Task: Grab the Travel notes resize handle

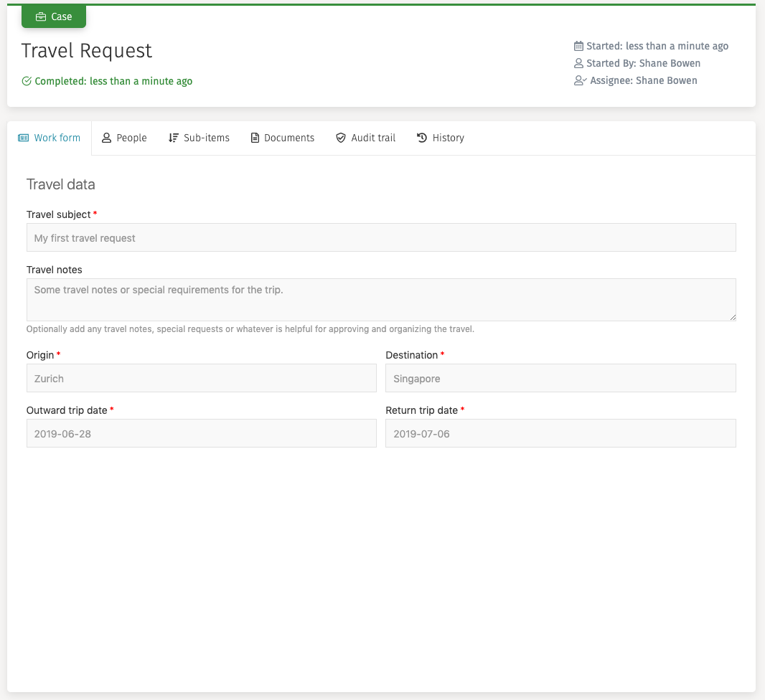Action: click(732, 317)
